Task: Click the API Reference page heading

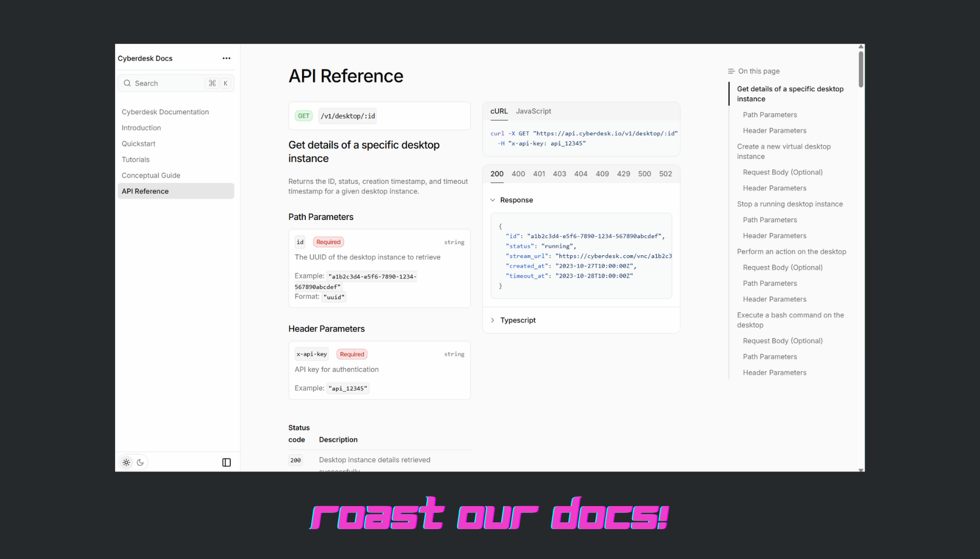Action: tap(346, 76)
